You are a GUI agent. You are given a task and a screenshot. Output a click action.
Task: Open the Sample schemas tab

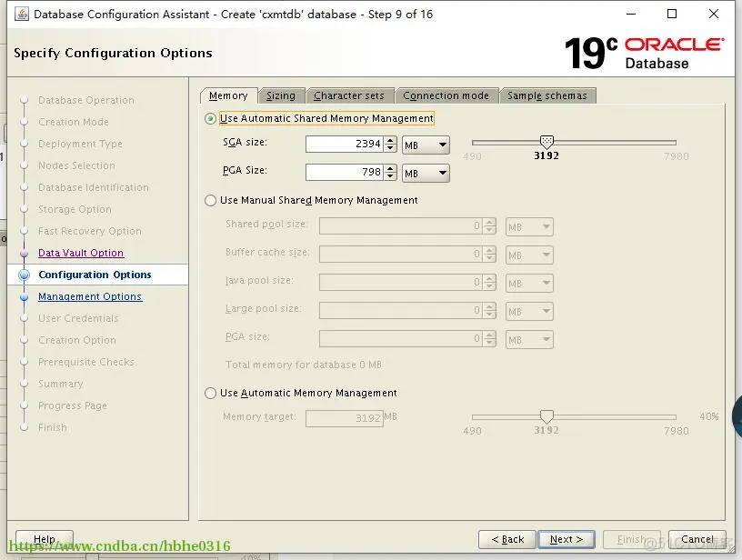click(547, 95)
